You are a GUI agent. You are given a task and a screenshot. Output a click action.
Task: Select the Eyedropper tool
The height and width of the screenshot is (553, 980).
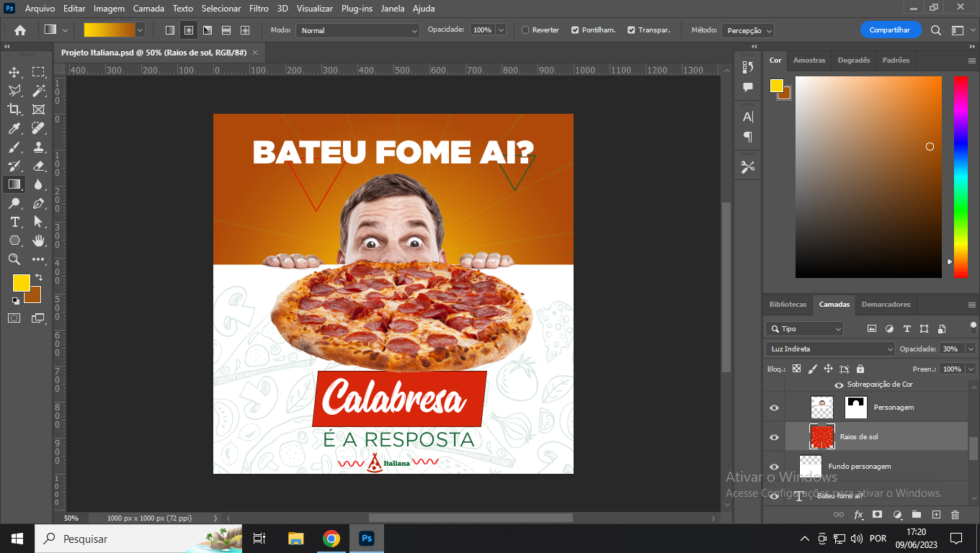[x=14, y=128]
